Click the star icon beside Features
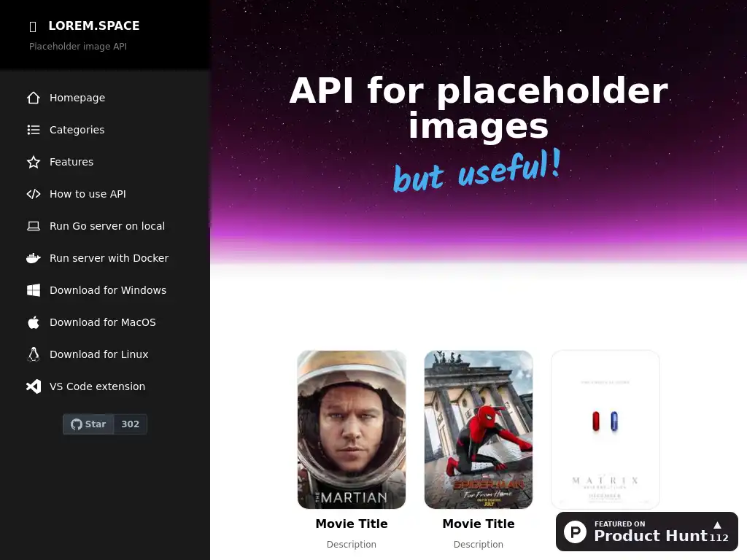747x560 pixels. pos(34,162)
